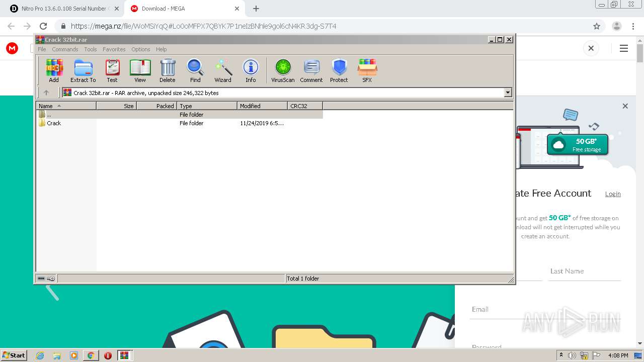Switch to Download - MEGA tab
Viewport: 644px width, 362px height.
pyautogui.click(x=185, y=9)
